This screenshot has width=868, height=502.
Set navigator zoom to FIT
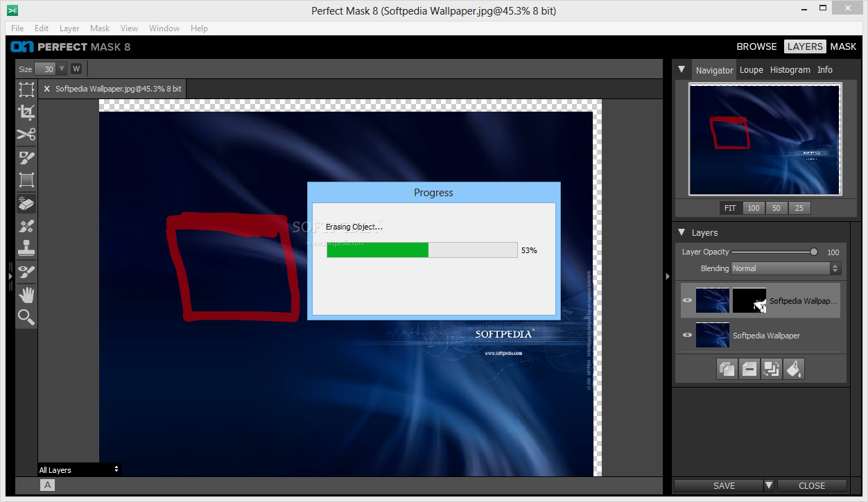(x=730, y=208)
